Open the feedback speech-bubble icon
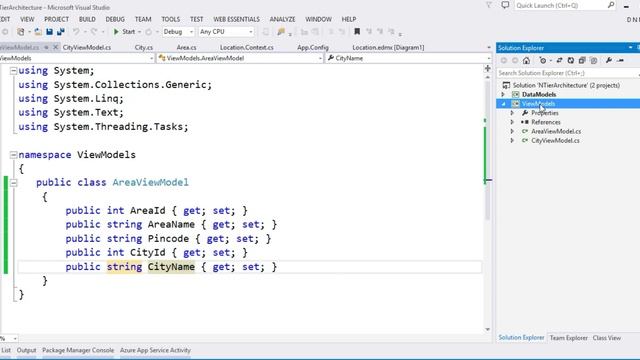Image resolution: width=640 pixels, height=360 pixels. (505, 5)
